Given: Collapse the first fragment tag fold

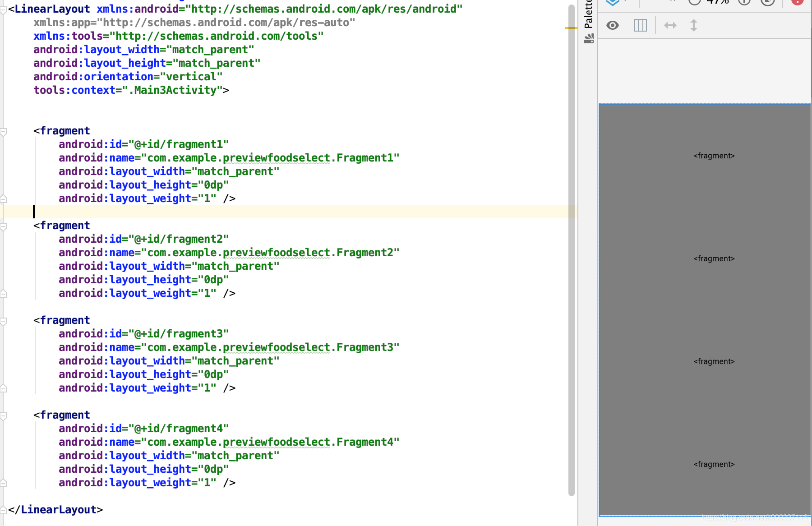Looking at the screenshot, I should click(x=3, y=132).
